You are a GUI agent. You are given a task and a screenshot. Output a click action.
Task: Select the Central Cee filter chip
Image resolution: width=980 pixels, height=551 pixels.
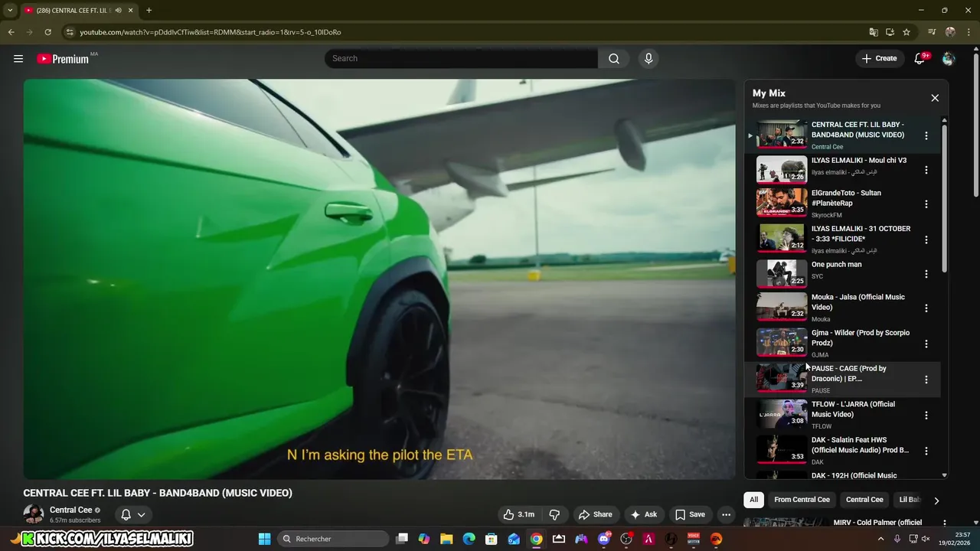tap(864, 500)
